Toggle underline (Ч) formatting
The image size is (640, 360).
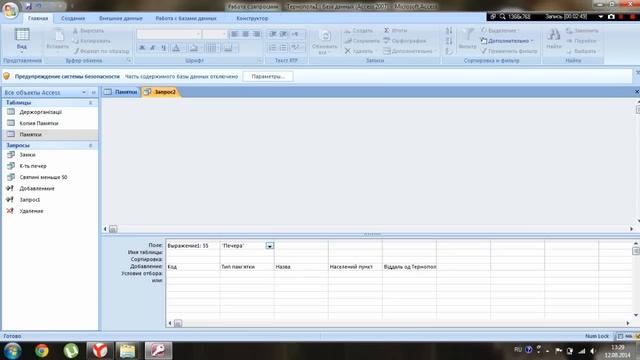[163, 48]
